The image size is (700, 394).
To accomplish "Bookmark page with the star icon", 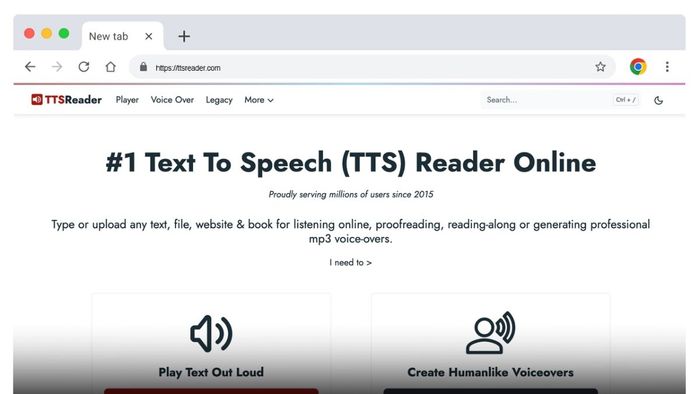I will pyautogui.click(x=600, y=67).
